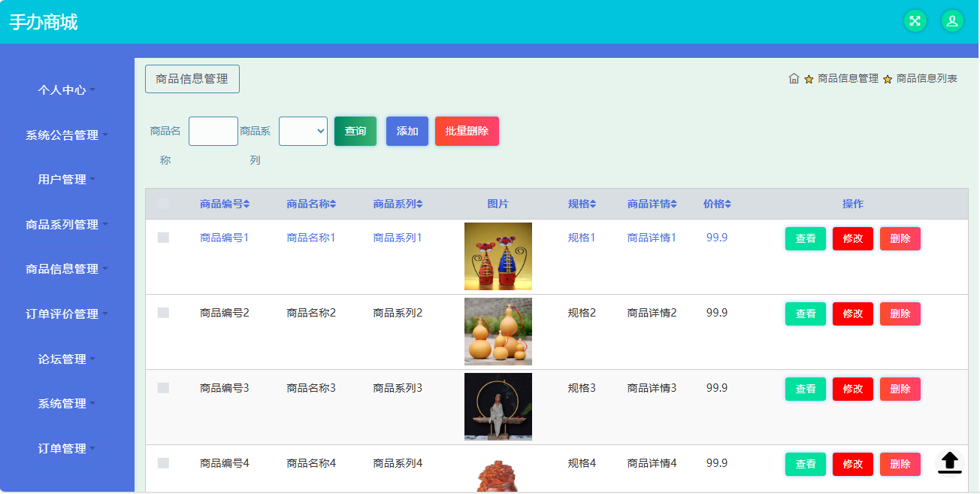Check the row checkbox for 商品编号2

(163, 313)
